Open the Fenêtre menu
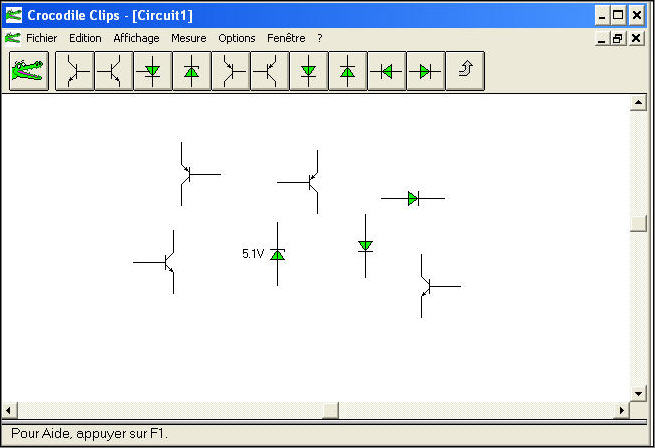 pyautogui.click(x=286, y=38)
